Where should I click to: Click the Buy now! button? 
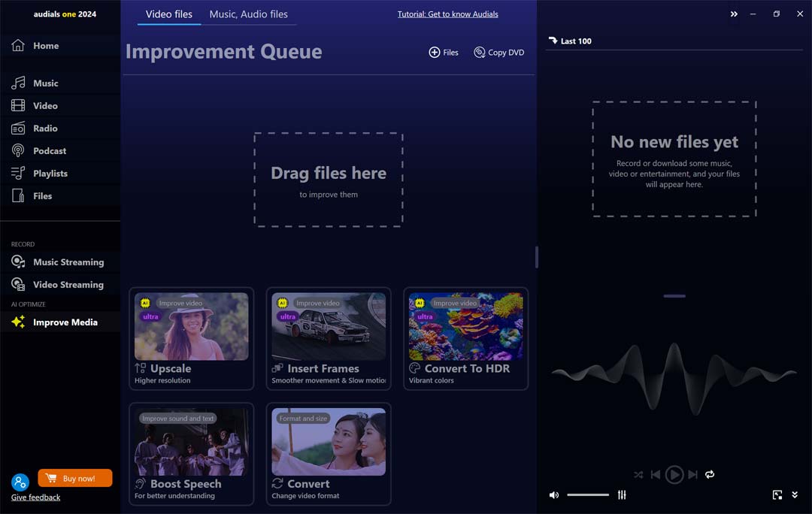click(75, 477)
